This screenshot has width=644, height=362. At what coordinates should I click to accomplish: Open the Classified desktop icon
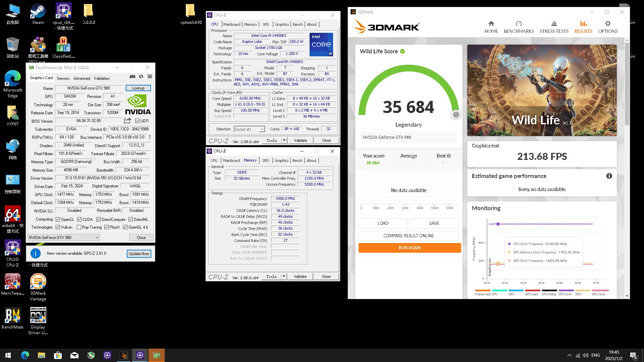(x=63, y=48)
